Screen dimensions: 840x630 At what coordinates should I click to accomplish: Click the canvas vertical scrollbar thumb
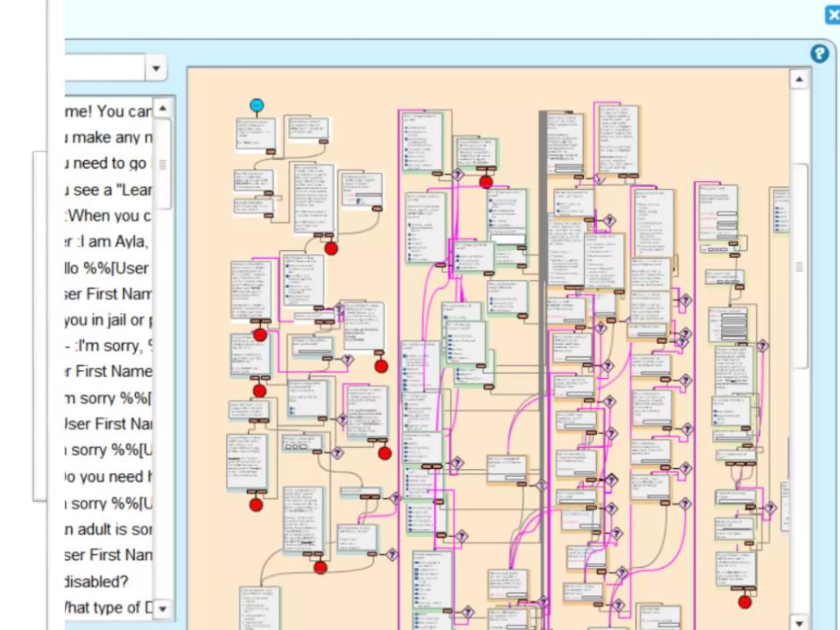tap(799, 267)
